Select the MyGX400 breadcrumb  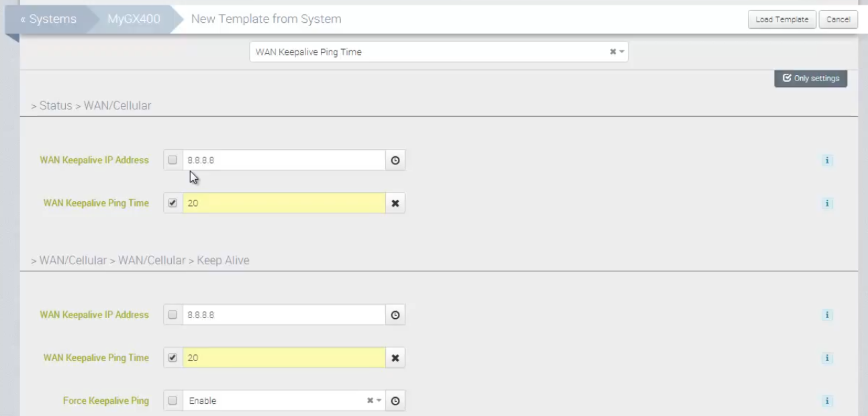click(133, 19)
